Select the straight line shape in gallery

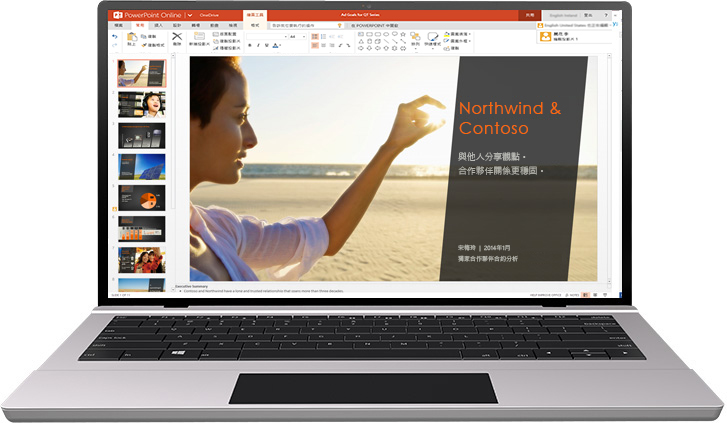[386, 41]
